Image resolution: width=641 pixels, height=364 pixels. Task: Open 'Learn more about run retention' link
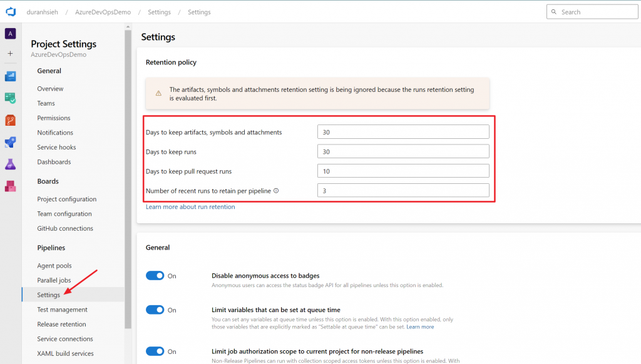pos(190,207)
